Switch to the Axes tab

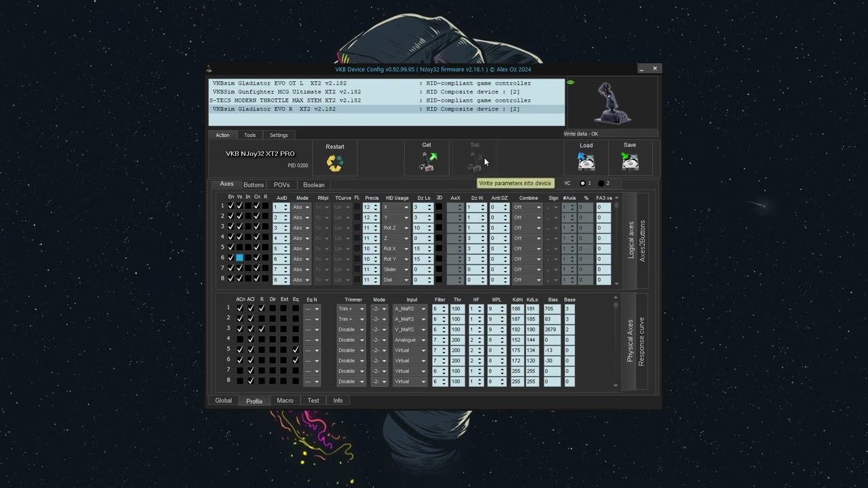point(226,184)
